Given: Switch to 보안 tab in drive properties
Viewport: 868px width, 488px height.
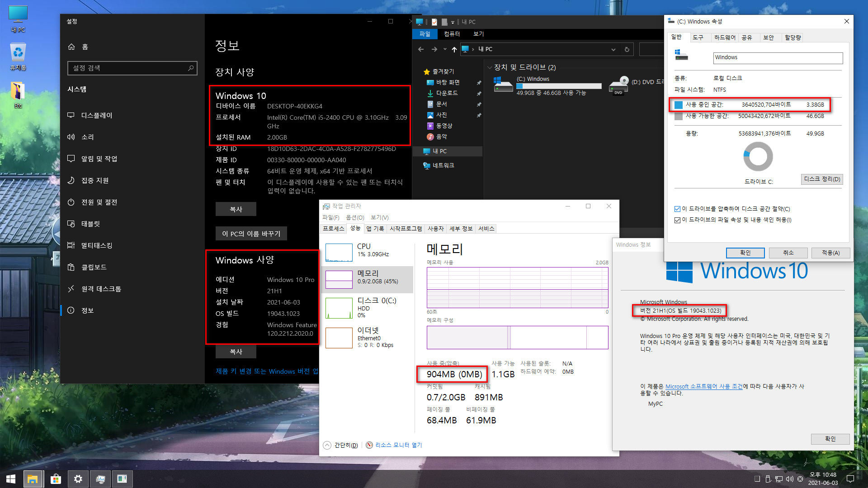Looking at the screenshot, I should pyautogui.click(x=768, y=38).
